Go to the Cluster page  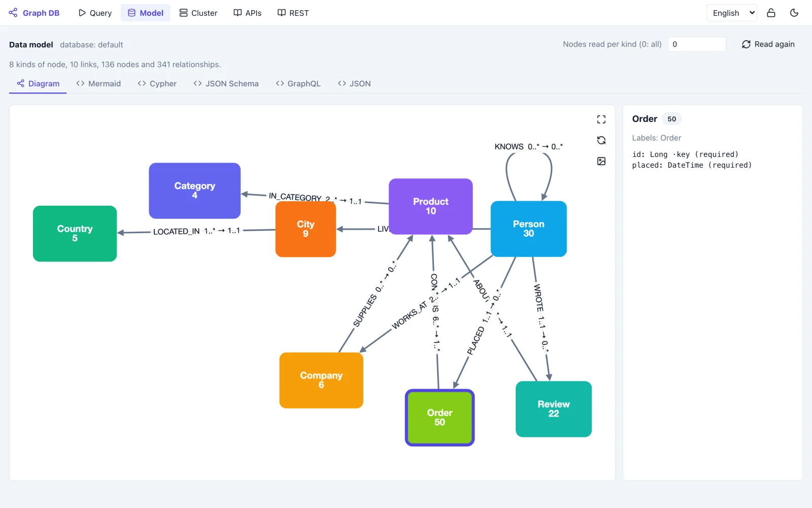[x=198, y=13]
